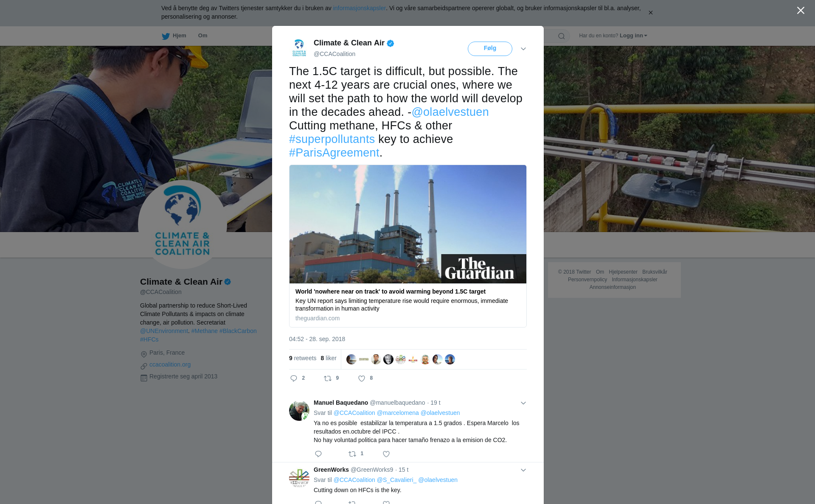Like Manuel Baquedano's reply
815x504 pixels.
tap(386, 454)
